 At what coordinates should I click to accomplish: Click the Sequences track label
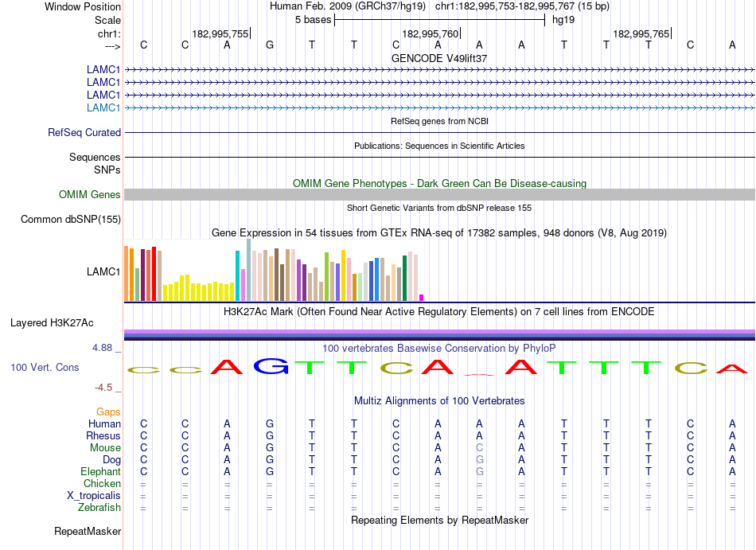click(95, 157)
